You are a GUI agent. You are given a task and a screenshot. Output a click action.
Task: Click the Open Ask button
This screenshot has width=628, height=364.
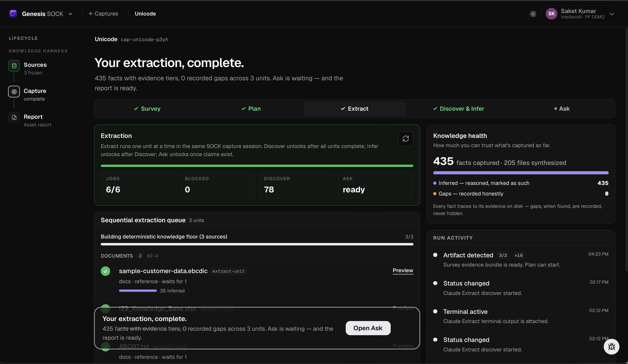[x=368, y=328]
